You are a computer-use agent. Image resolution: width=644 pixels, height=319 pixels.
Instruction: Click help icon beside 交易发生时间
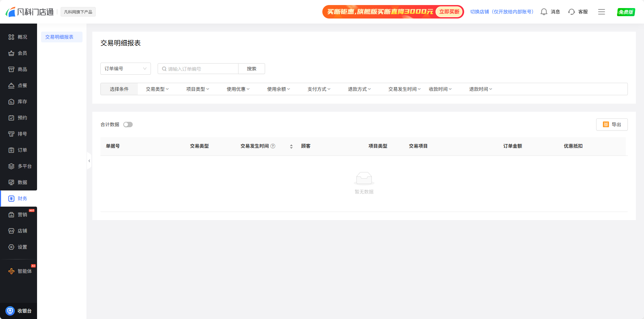(x=273, y=146)
